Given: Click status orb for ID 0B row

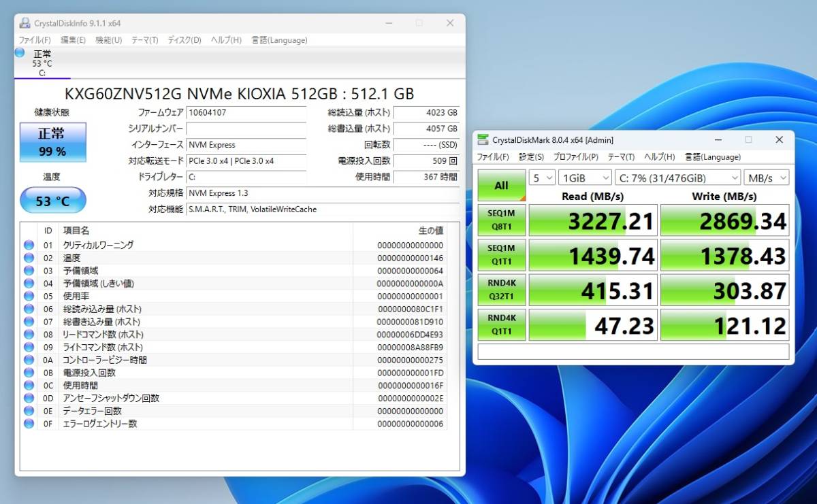Looking at the screenshot, I should pos(29,373).
